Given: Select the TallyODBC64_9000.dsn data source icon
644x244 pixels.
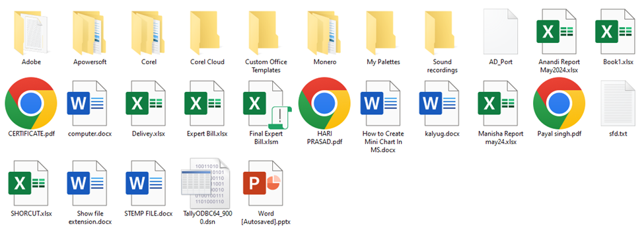Looking at the screenshot, I should click(x=206, y=183).
